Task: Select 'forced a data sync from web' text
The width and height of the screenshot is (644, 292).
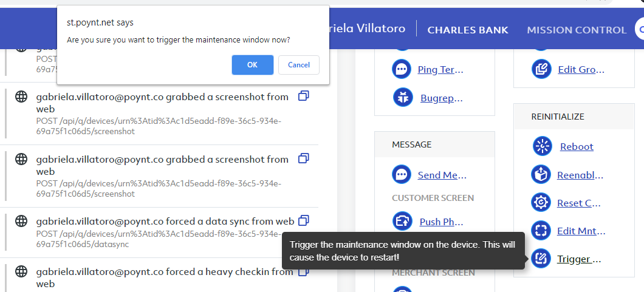Action: tap(230, 222)
